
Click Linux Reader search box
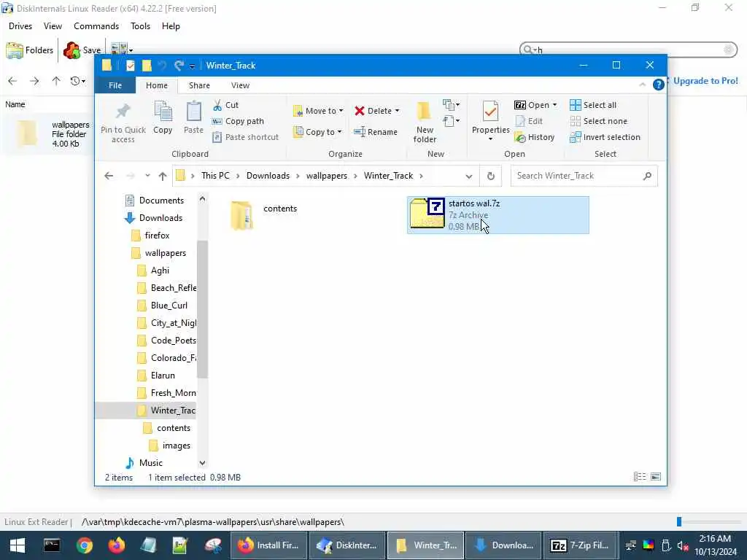628,50
